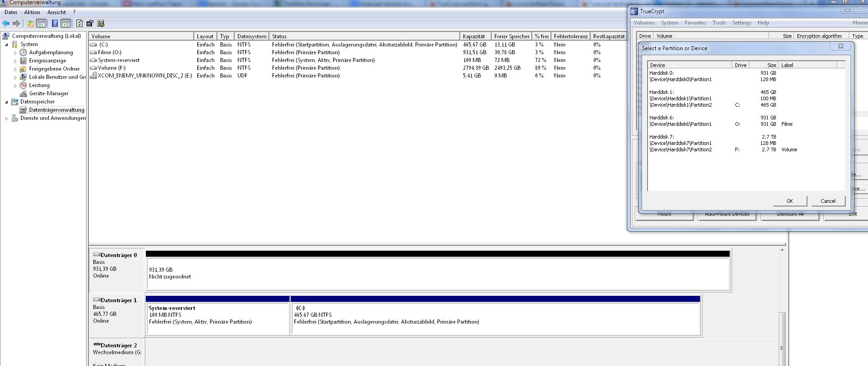868x366 pixels.
Task: Click the Up one level folder icon
Action: pyautogui.click(x=30, y=23)
